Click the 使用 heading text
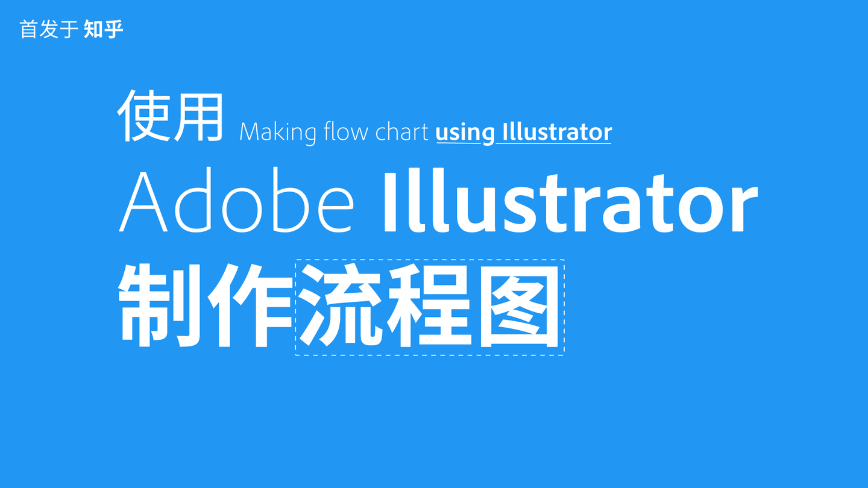 pos(169,114)
